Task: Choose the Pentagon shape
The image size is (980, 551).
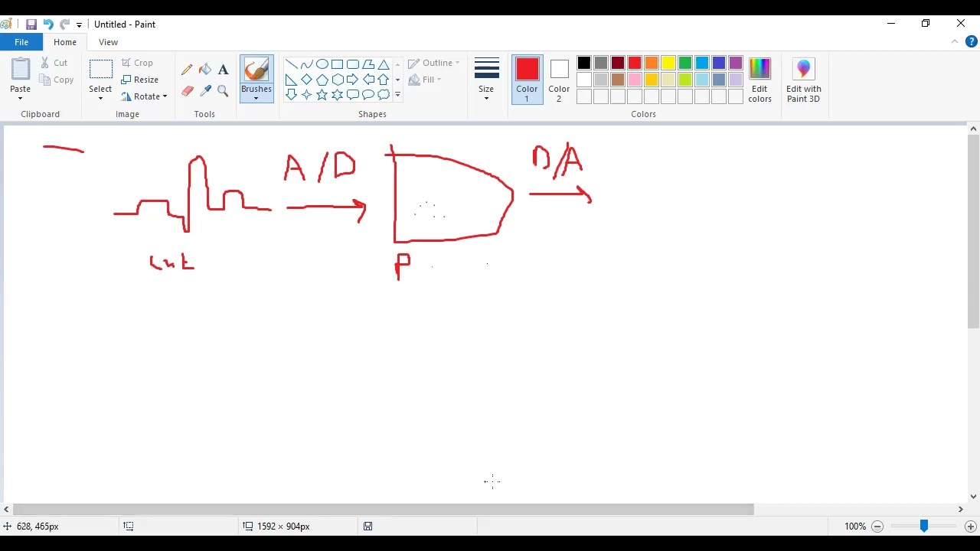Action: click(x=322, y=80)
